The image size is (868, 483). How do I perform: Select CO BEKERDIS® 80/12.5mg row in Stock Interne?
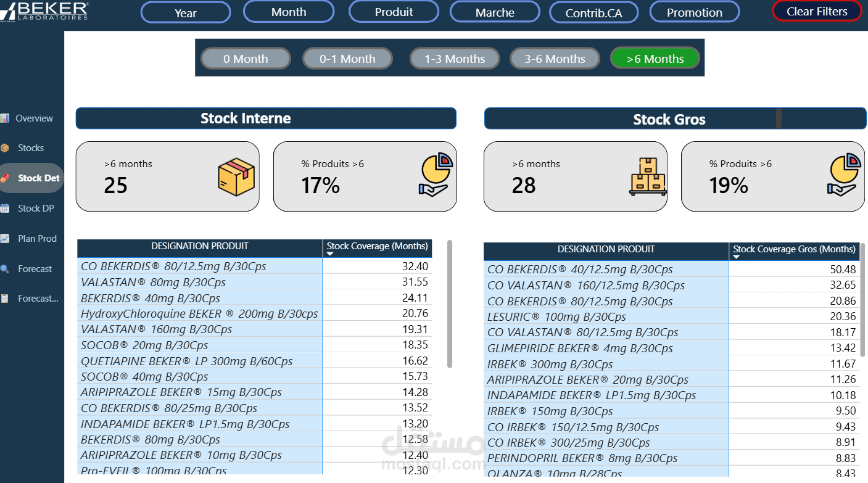[x=255, y=266]
